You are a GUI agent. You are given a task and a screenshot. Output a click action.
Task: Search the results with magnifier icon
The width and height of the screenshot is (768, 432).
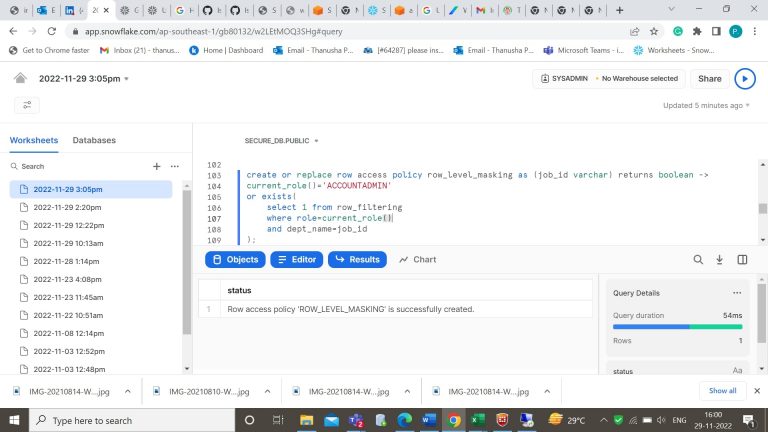698,260
